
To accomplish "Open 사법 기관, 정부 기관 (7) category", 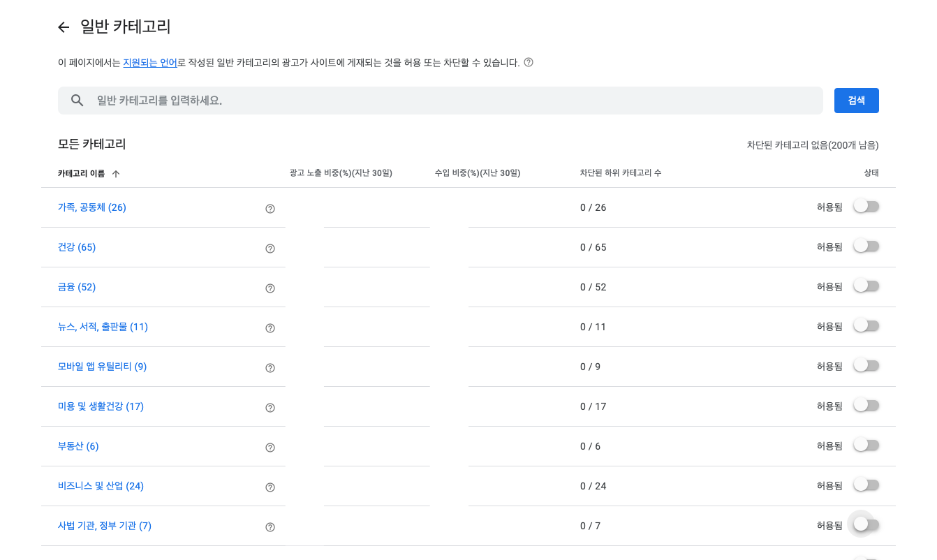I will pyautogui.click(x=105, y=526).
